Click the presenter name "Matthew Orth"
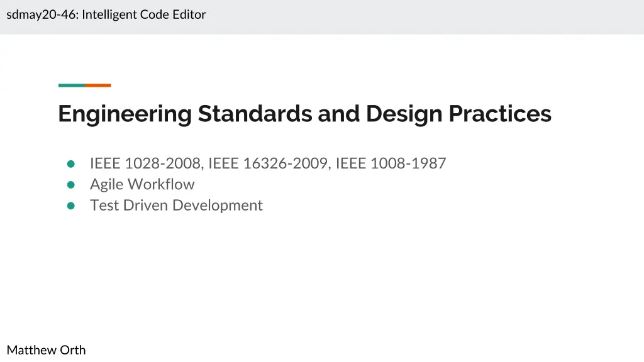This screenshot has width=644, height=362. click(x=46, y=350)
